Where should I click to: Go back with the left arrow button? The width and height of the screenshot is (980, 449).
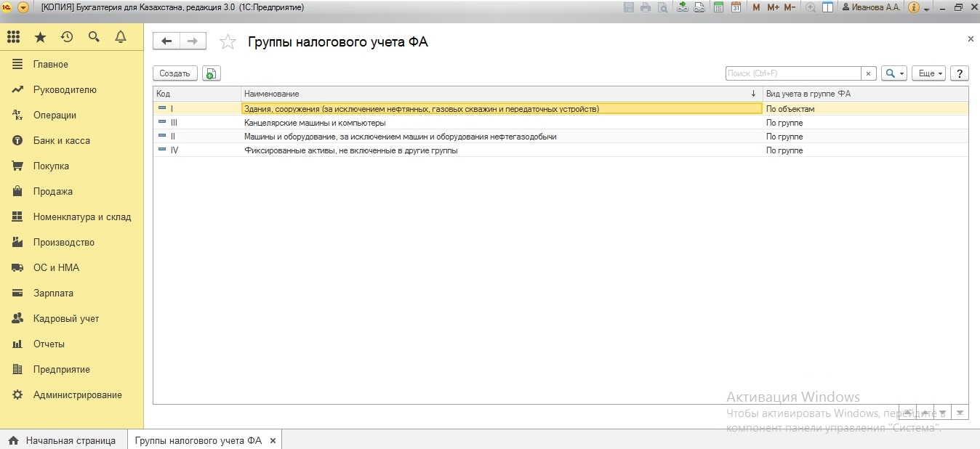coord(166,41)
